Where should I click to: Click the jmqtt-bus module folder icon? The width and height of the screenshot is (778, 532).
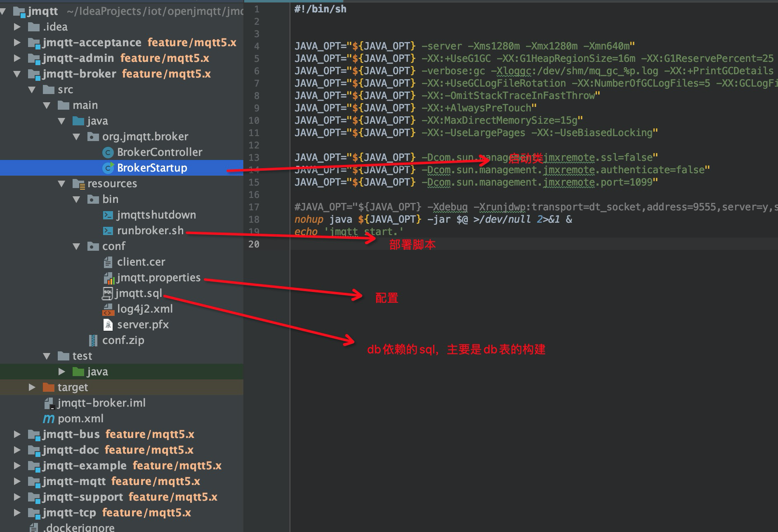[34, 435]
